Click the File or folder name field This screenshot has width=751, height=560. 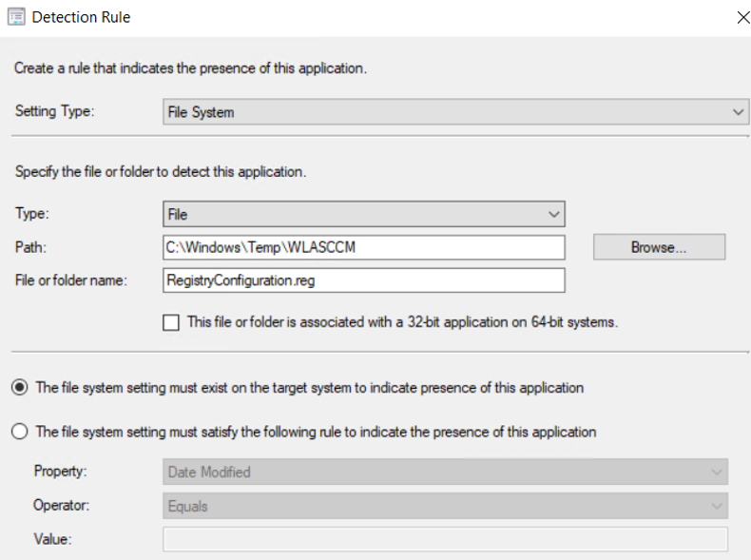363,280
